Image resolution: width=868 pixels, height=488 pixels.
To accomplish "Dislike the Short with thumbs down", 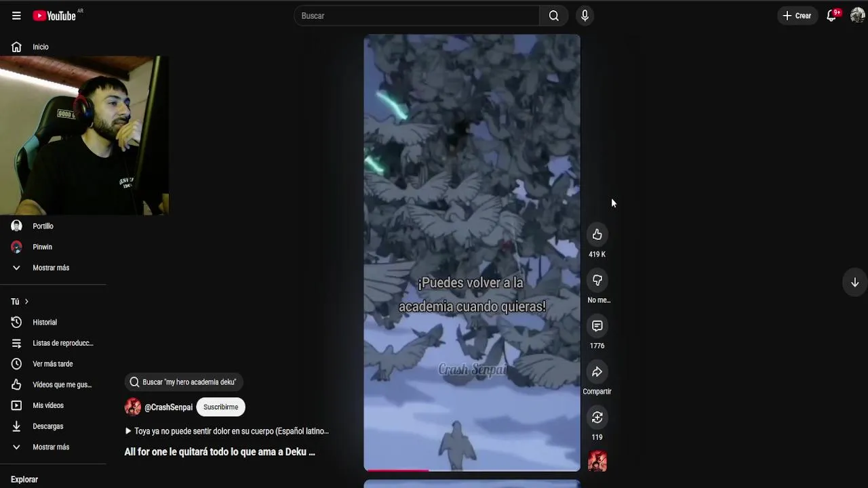I will [597, 280].
